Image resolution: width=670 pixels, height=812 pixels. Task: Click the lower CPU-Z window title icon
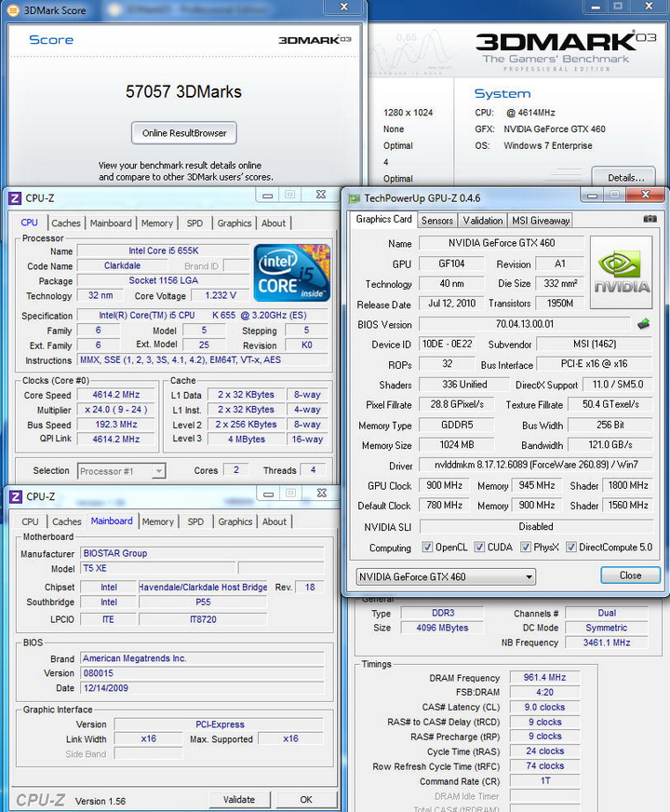pyautogui.click(x=16, y=496)
